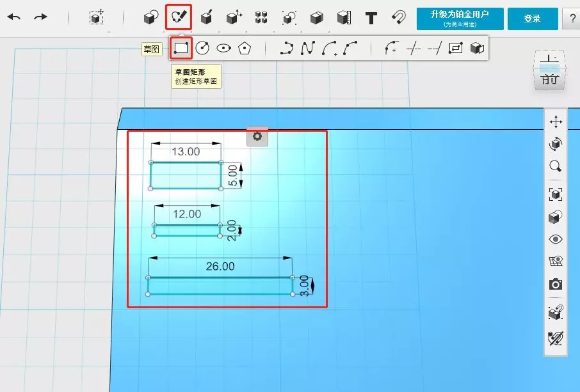
Task: Take a screenshot with camera icon
Action: tap(556, 284)
